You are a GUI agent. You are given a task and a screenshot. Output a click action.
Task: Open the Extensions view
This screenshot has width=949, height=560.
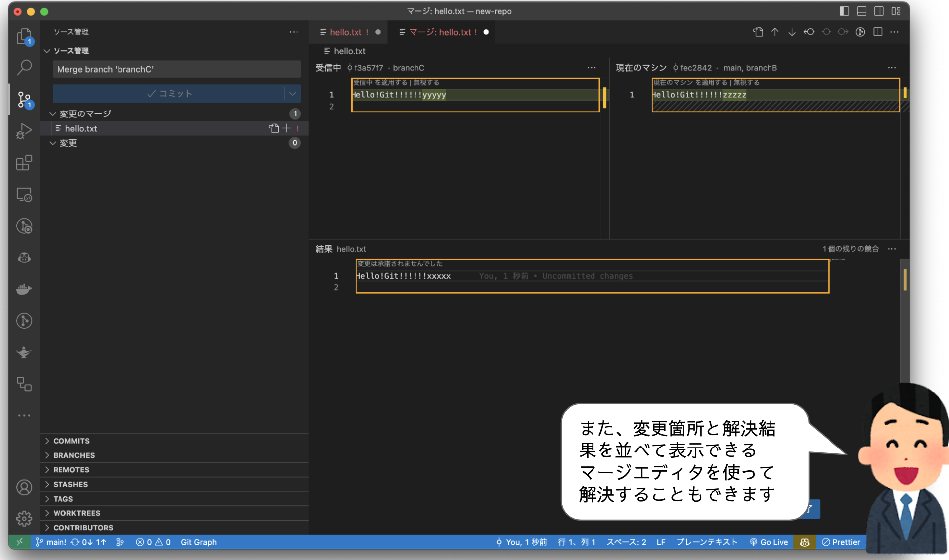tap(24, 163)
